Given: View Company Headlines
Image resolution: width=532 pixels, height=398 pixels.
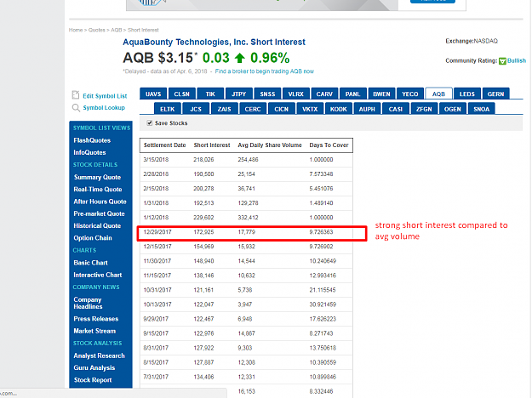Looking at the screenshot, I should pos(88,303).
